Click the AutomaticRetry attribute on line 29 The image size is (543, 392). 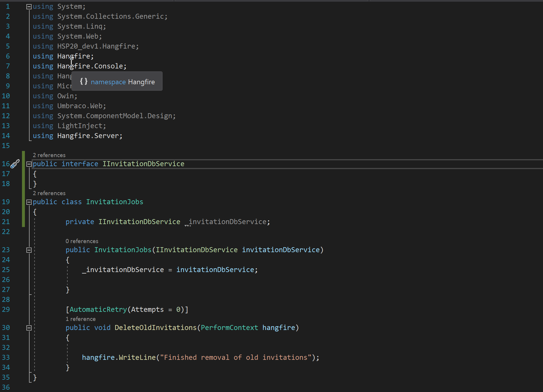pyautogui.click(x=98, y=310)
